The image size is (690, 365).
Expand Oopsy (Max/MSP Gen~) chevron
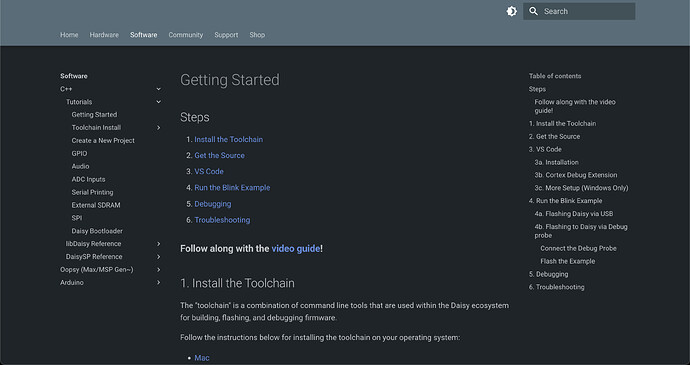[158, 269]
